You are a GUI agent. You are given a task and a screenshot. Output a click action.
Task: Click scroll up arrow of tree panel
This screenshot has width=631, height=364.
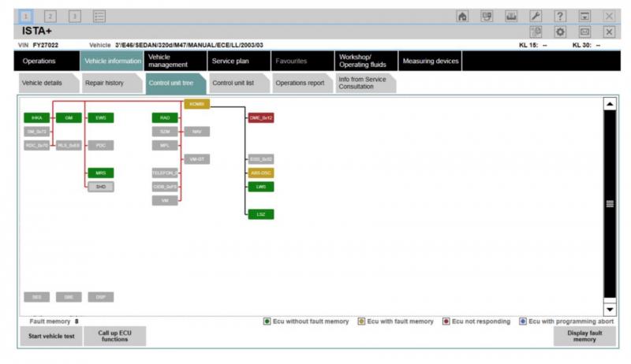610,104
